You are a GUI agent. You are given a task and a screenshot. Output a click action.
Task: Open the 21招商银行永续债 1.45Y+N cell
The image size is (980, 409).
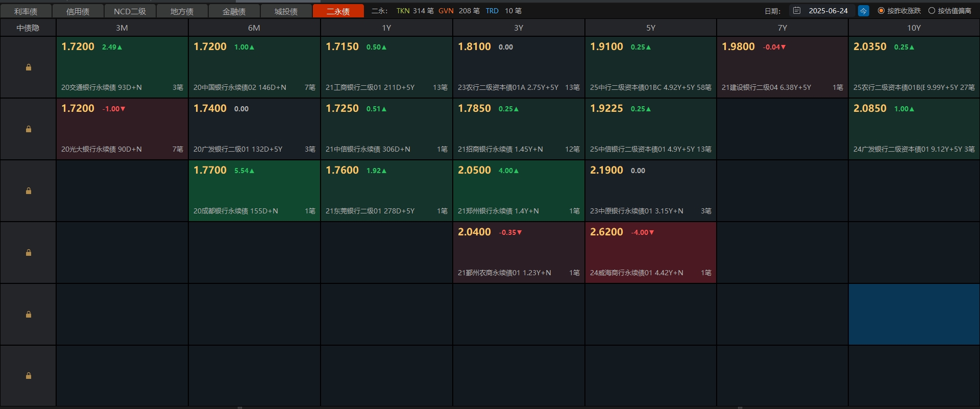pyautogui.click(x=519, y=129)
